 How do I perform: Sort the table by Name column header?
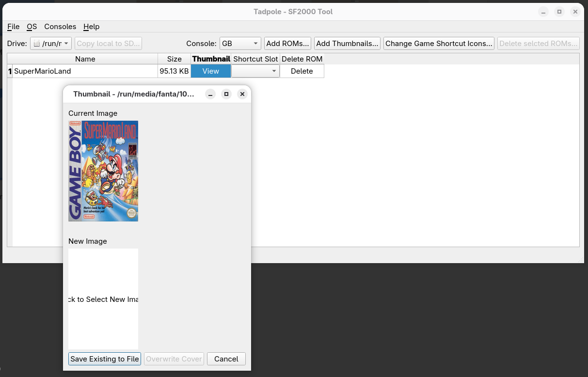pos(85,59)
